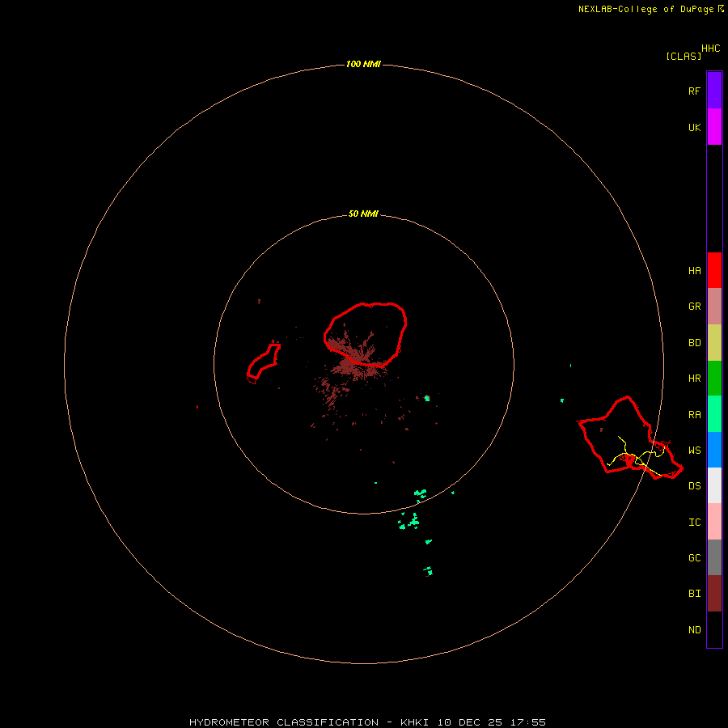Screen dimensions: 728x728
Task: Click the IC legend label
Action: pos(694,523)
